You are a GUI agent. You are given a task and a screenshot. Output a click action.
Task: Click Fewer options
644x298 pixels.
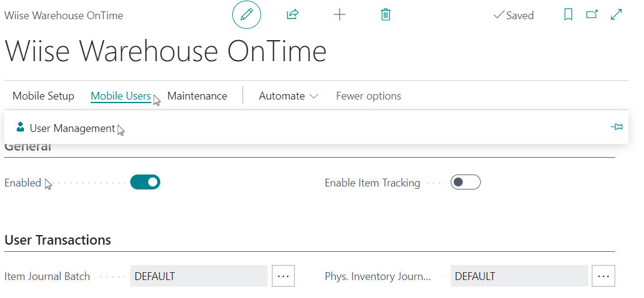(x=369, y=96)
